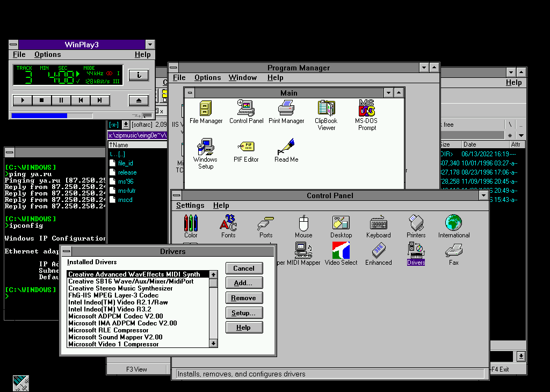550x392 pixels.
Task: Open WinPlay3 Options menu
Action: click(x=48, y=54)
